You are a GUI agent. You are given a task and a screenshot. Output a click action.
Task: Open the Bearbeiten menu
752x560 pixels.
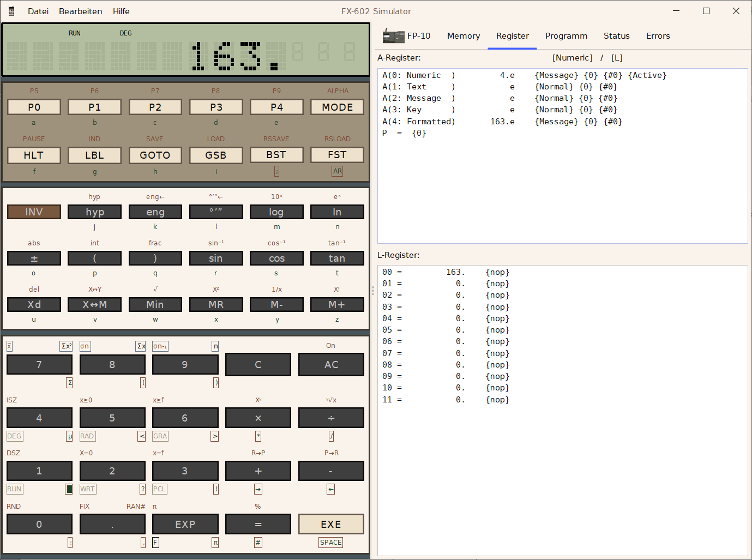(81, 11)
